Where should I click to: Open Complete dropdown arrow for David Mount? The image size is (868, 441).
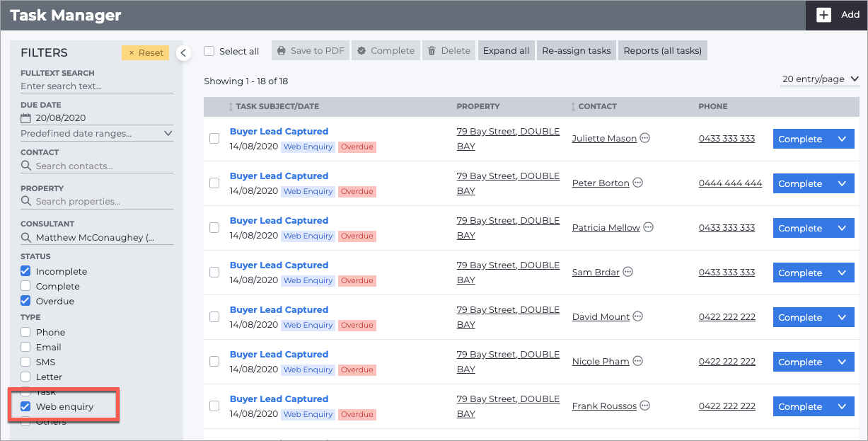[x=842, y=318]
